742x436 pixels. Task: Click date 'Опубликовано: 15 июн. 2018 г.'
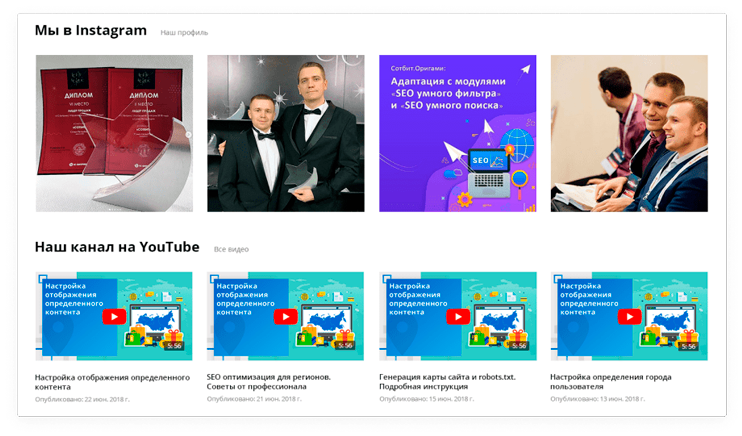click(x=426, y=399)
